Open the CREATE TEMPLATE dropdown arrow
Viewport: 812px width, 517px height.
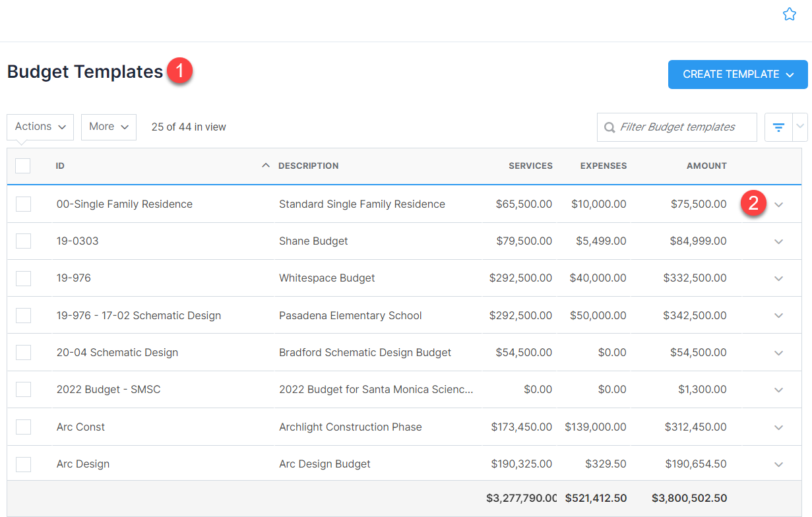point(790,75)
